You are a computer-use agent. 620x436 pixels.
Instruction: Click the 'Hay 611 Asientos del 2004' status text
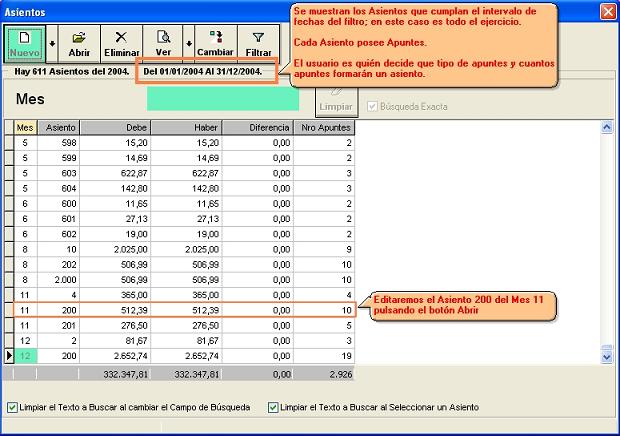[72, 72]
